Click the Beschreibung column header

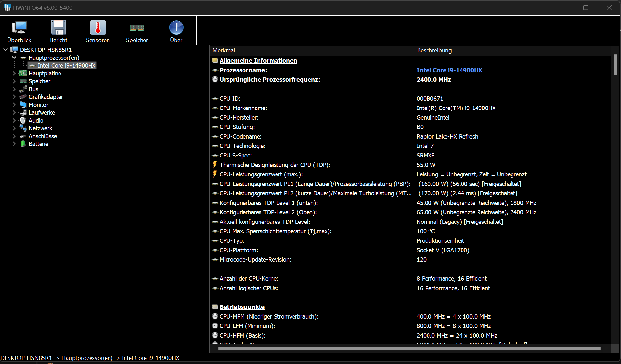coord(512,50)
